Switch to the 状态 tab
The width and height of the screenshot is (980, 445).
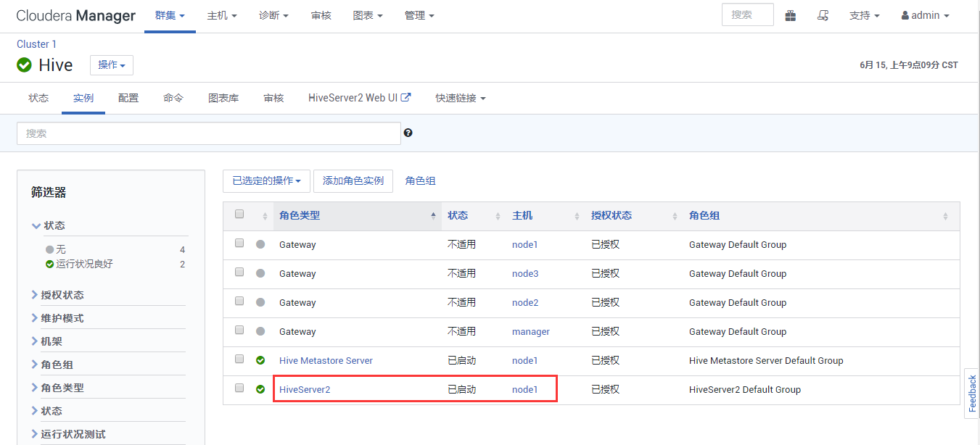(38, 98)
